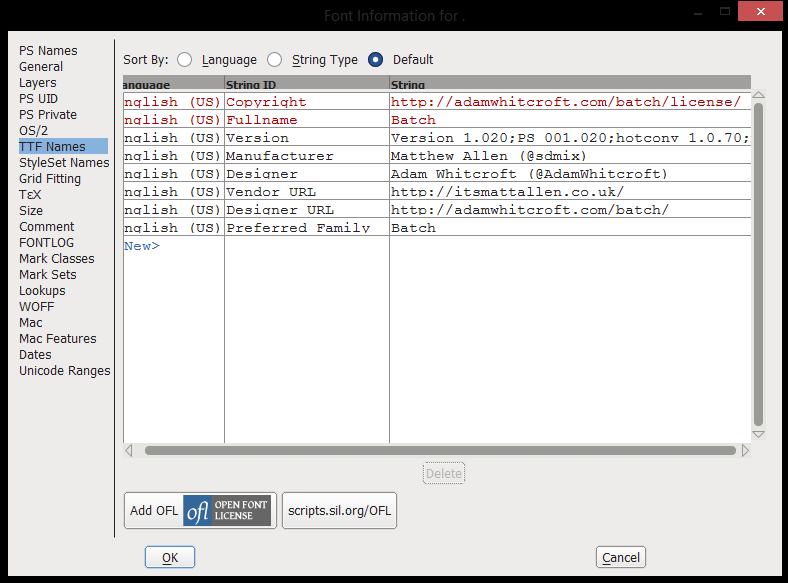Select the Version string ID cell
Image resolution: width=788 pixels, height=583 pixels.
point(307,138)
